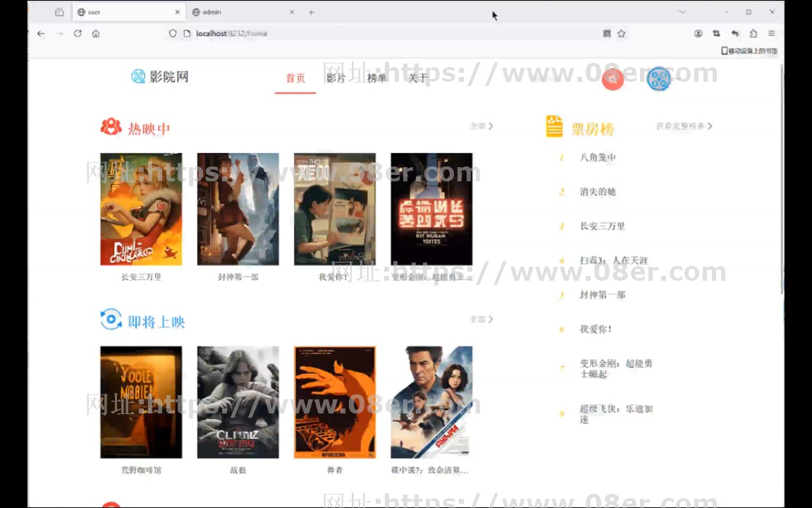The height and width of the screenshot is (508, 812).
Task: Open 移动设备上的书签 bookmarks folder
Action: click(x=749, y=51)
